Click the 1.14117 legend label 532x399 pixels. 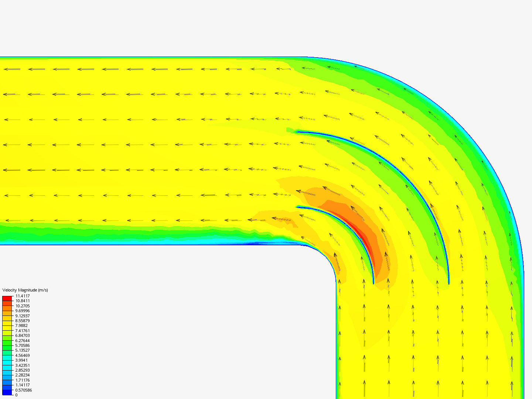(23, 385)
